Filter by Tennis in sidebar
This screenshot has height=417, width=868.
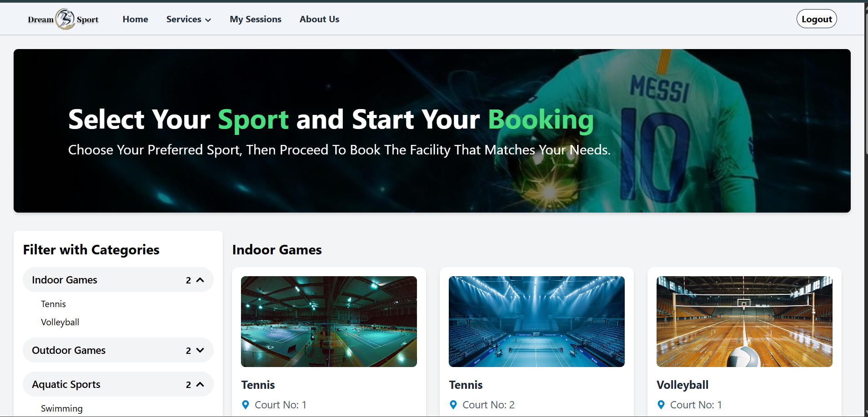tap(53, 304)
